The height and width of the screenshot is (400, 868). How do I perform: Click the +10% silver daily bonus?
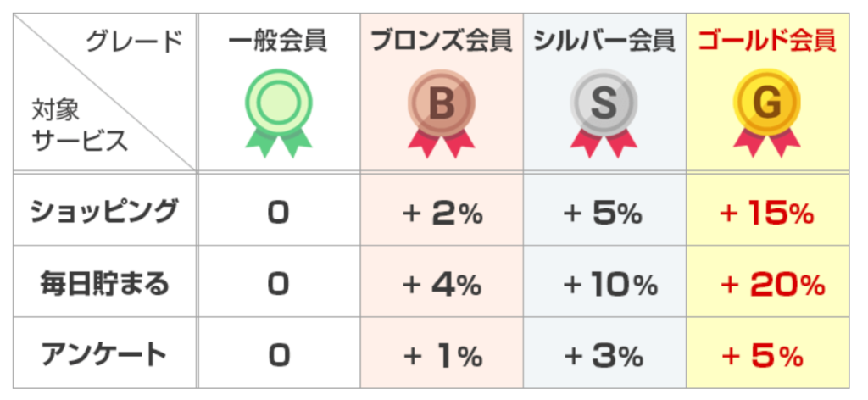(x=610, y=286)
